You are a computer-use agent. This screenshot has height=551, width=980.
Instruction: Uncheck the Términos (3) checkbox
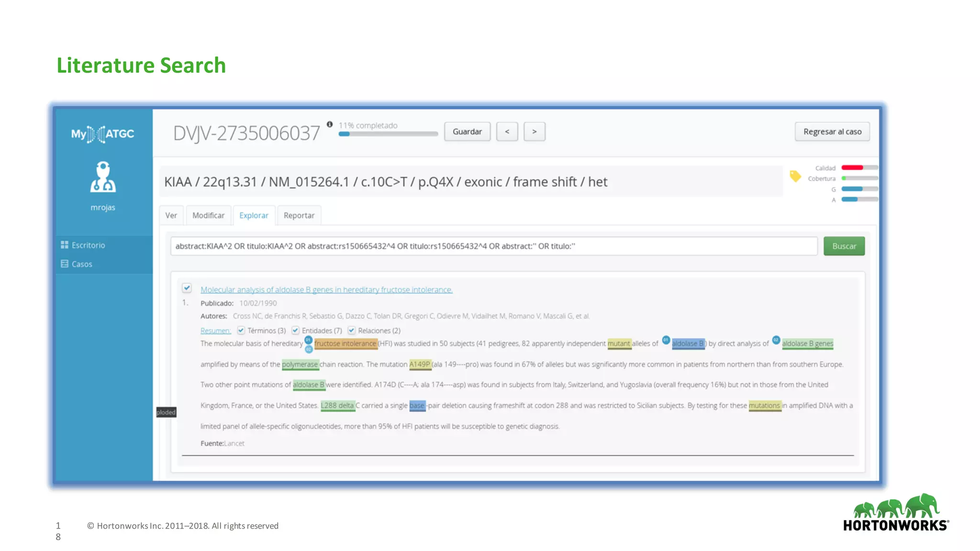(x=241, y=331)
